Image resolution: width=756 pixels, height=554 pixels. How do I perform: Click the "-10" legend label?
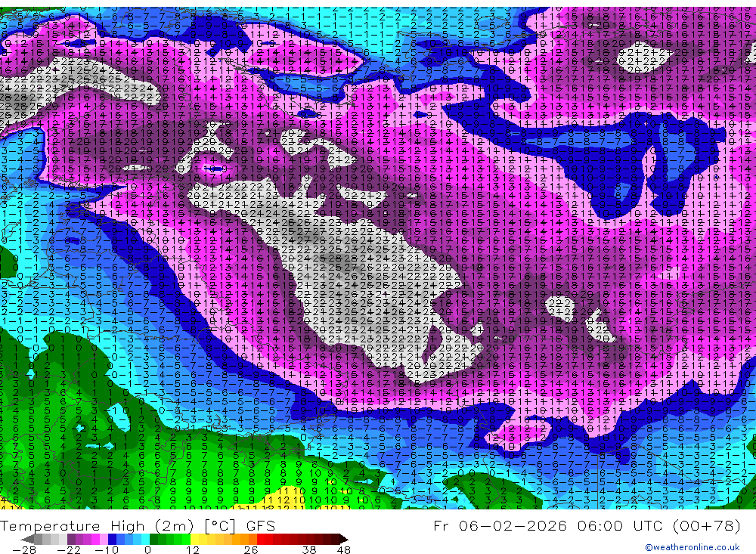click(x=107, y=550)
